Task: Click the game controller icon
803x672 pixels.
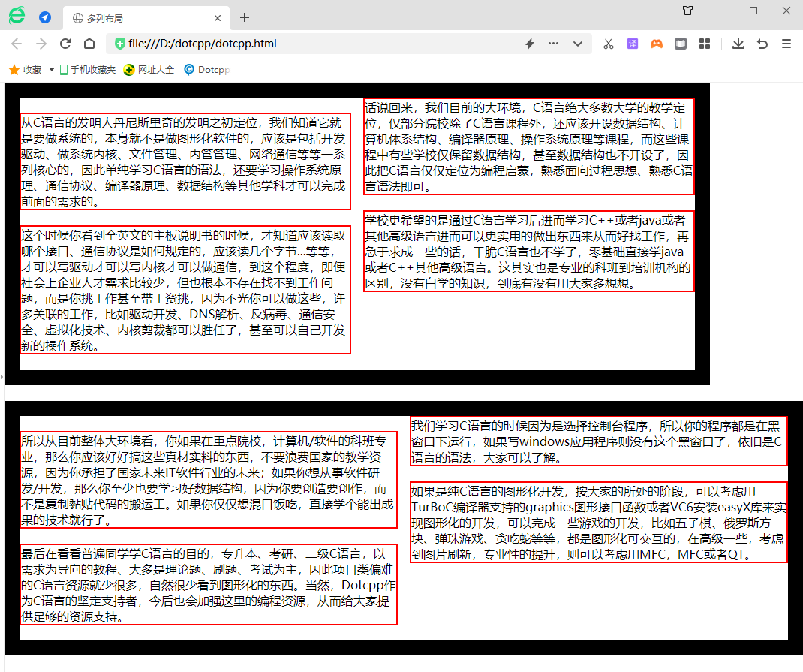Action: click(656, 44)
